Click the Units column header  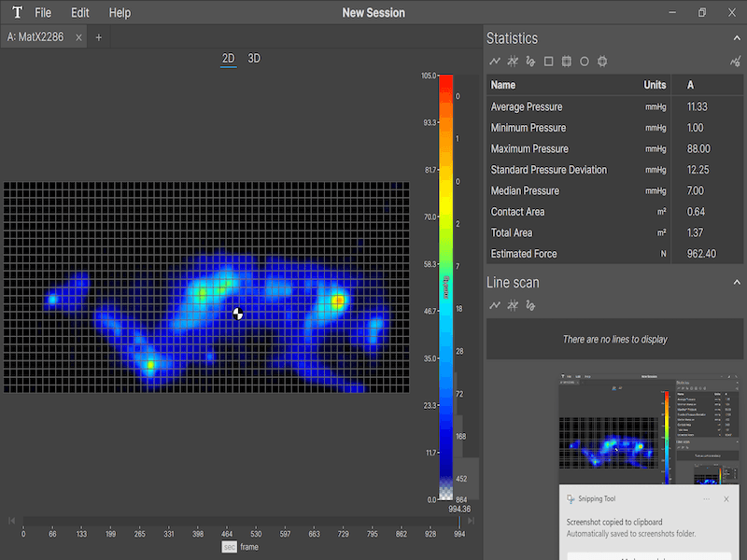655,85
